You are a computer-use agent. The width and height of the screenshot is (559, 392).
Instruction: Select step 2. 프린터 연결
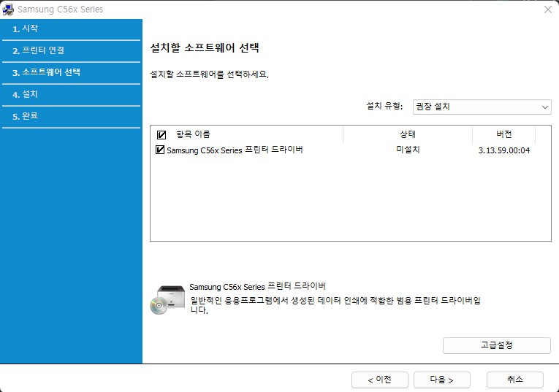(39, 50)
